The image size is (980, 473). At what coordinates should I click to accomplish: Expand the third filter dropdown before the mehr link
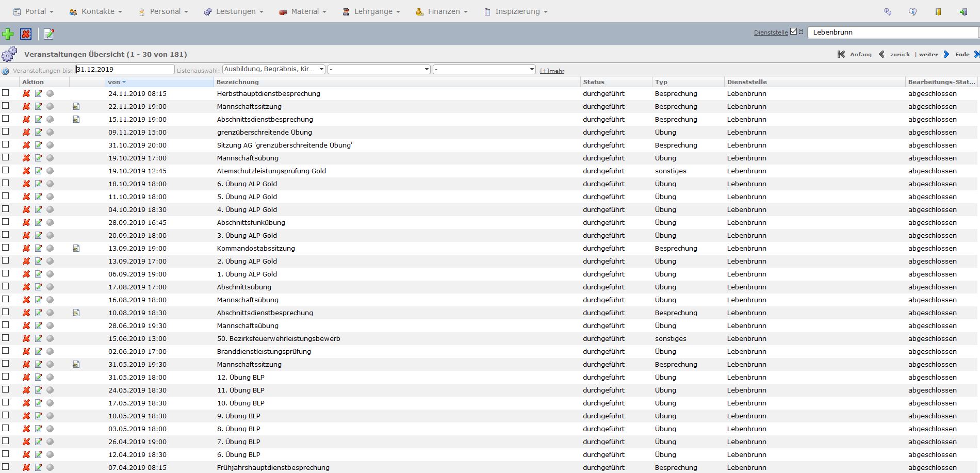tap(484, 69)
